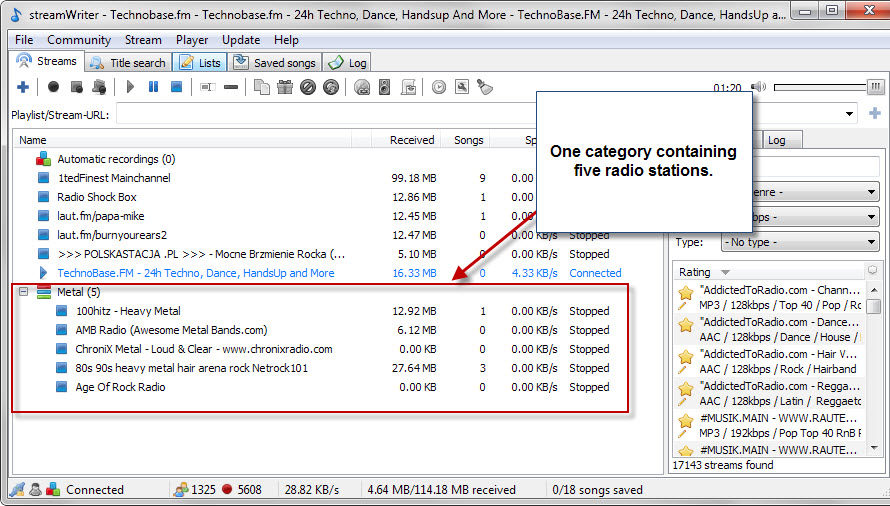Switch to the Saved songs tab
This screenshot has height=506, width=890.
click(x=275, y=62)
